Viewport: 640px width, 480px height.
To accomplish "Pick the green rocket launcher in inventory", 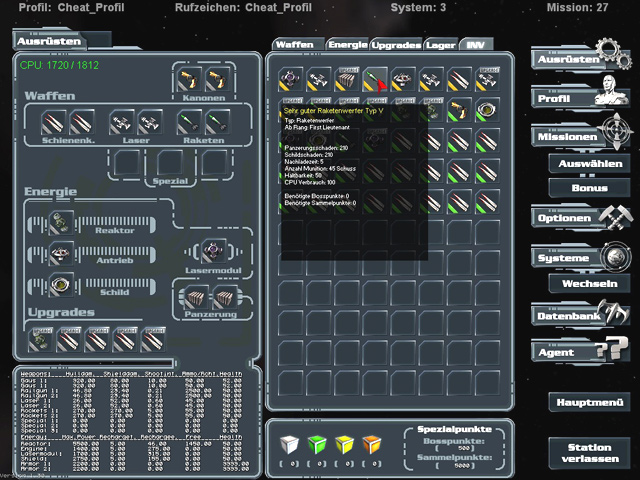I will point(375,79).
